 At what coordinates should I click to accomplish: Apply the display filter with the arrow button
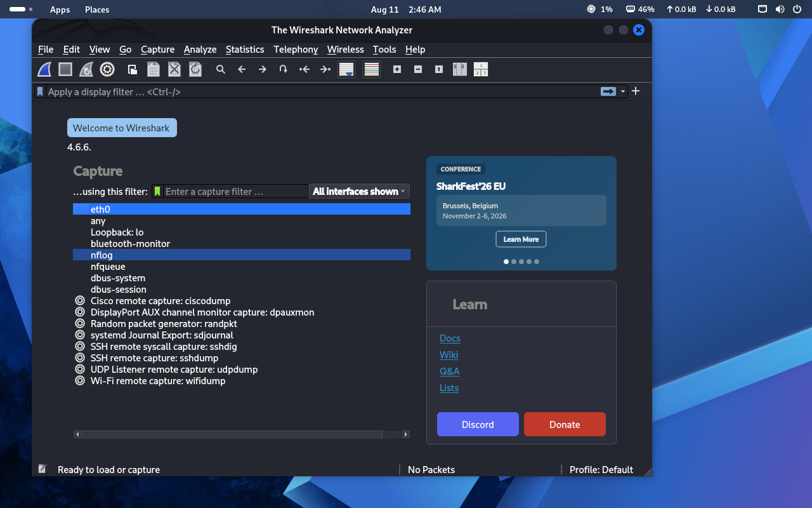coord(608,91)
